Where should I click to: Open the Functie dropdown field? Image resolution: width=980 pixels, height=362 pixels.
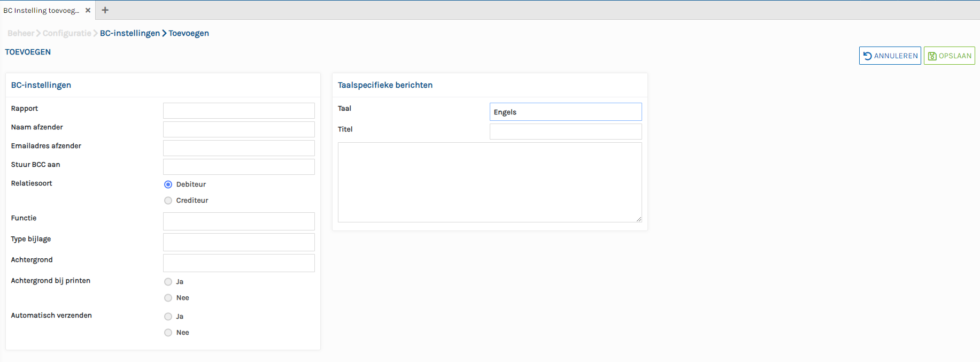click(x=238, y=221)
